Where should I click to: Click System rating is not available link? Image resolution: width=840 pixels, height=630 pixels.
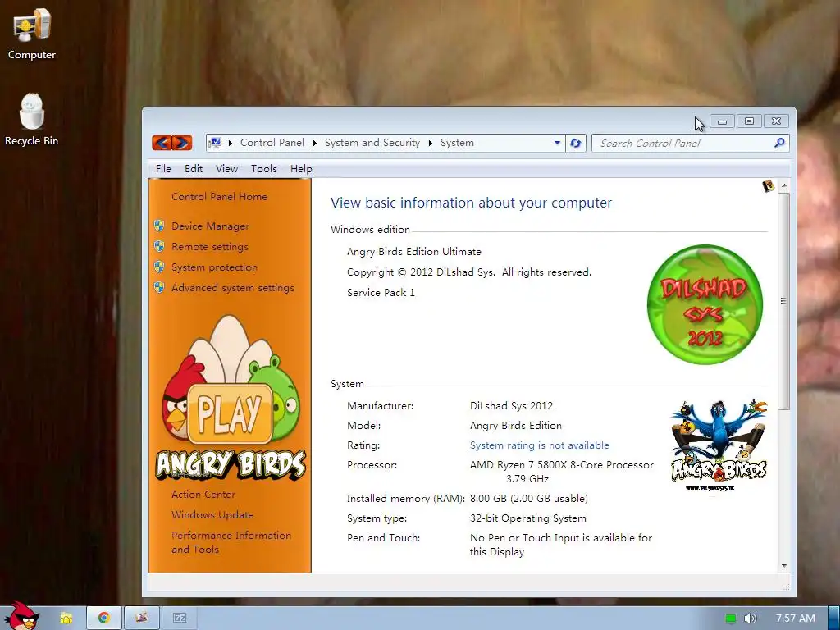coord(540,445)
